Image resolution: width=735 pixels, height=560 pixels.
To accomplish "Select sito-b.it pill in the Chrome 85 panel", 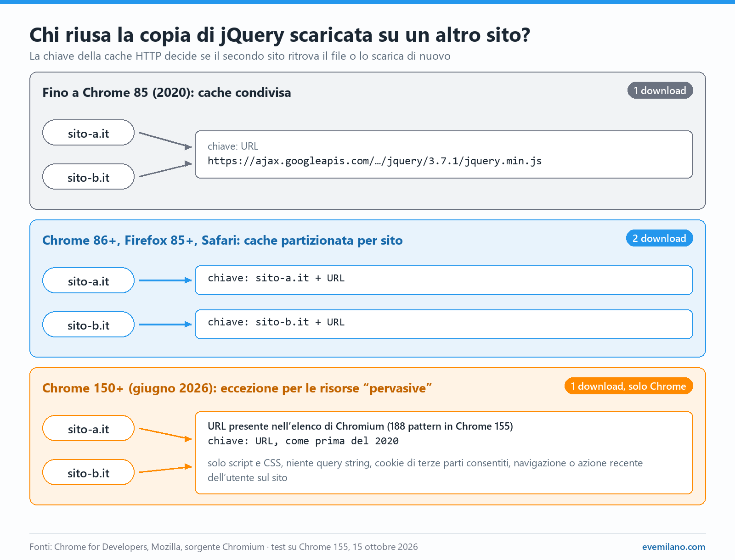I will tap(88, 177).
